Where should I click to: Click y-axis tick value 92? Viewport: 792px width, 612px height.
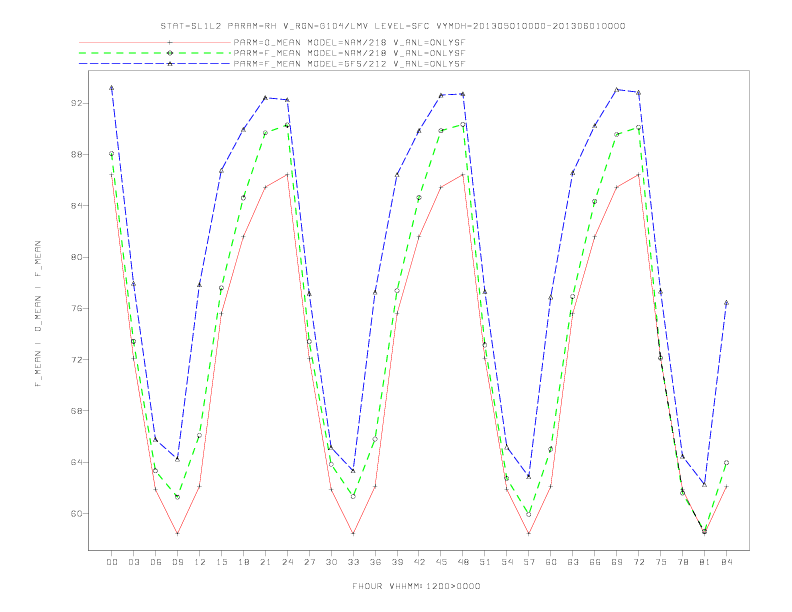pos(76,104)
